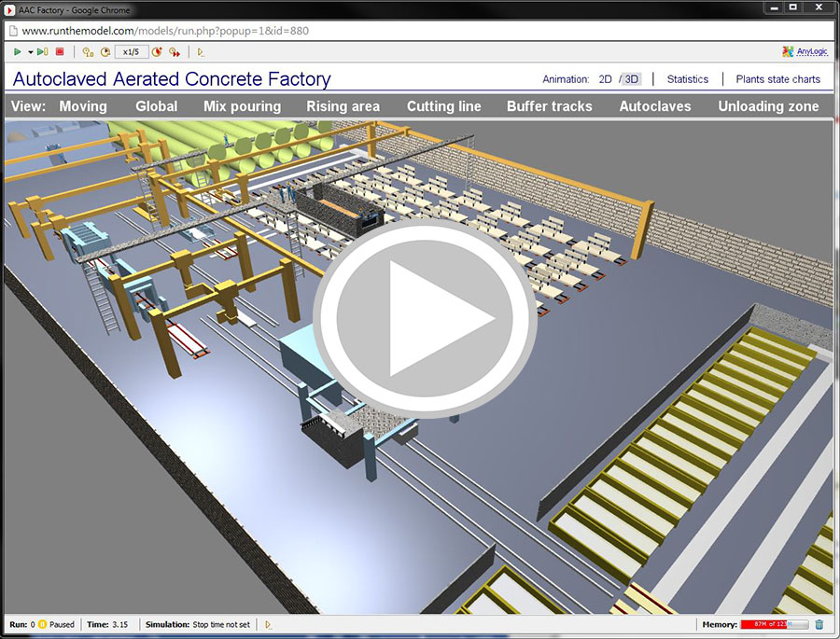Select the Autoclaves view
This screenshot has width=840, height=639.
[x=656, y=106]
